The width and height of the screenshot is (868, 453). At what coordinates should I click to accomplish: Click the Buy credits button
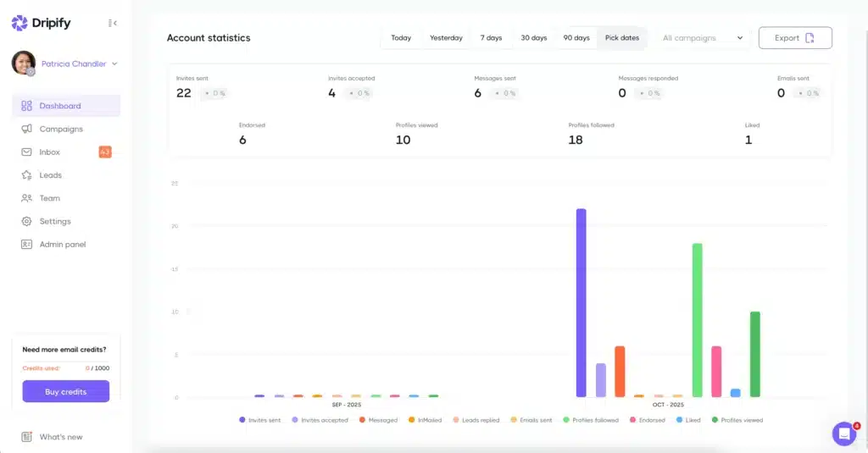click(x=65, y=391)
